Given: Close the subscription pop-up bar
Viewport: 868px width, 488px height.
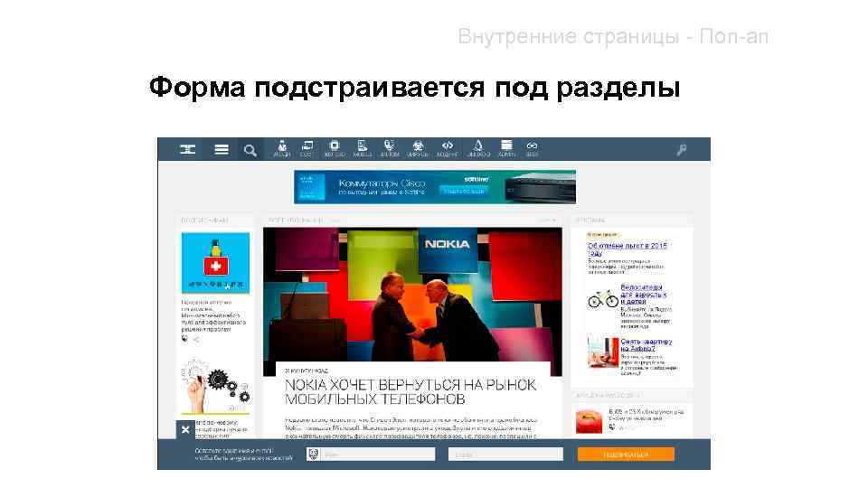Looking at the screenshot, I should tap(185, 429).
